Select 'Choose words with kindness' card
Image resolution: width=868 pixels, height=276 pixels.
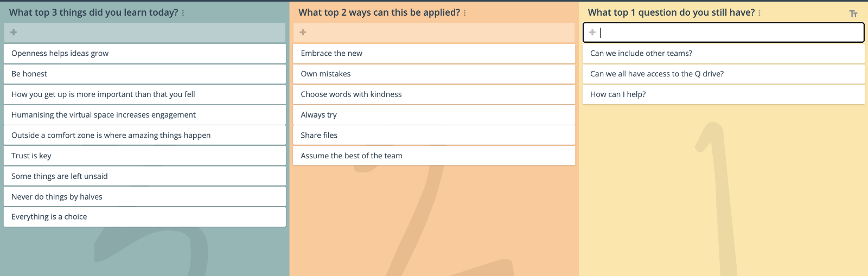(434, 94)
